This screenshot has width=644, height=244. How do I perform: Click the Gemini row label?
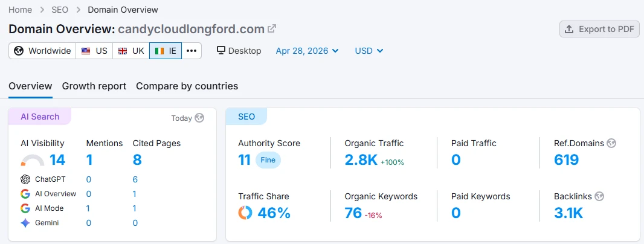click(x=47, y=223)
